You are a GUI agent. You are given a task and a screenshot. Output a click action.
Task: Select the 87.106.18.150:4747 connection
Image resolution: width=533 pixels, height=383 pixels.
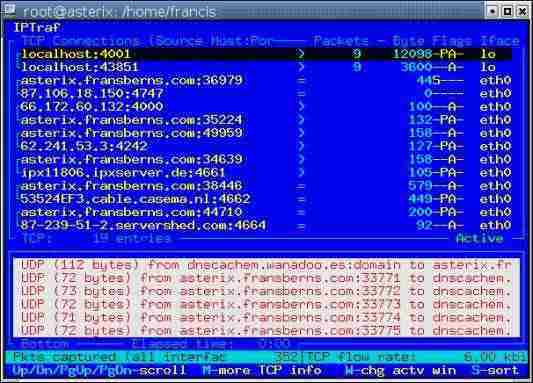pyautogui.click(x=265, y=93)
